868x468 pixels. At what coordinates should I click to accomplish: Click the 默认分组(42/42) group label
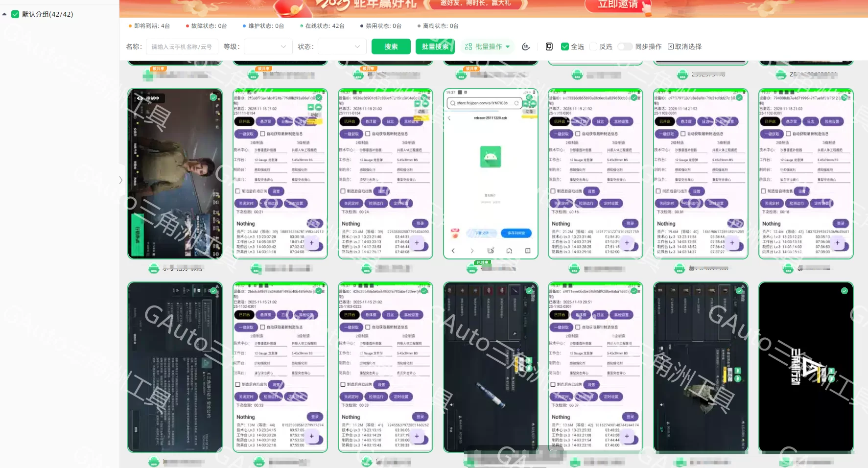click(x=47, y=14)
